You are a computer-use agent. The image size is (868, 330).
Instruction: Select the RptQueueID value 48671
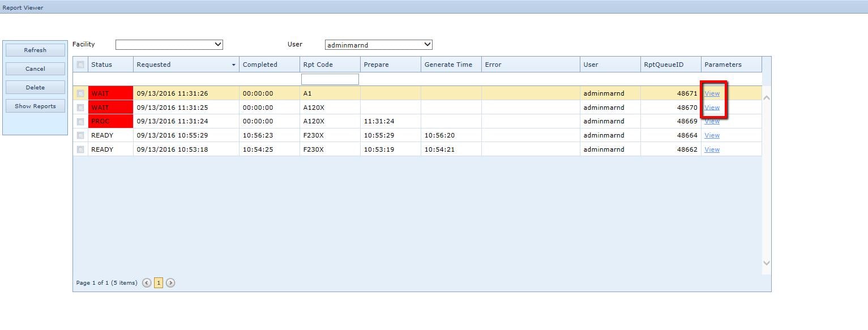[687, 93]
